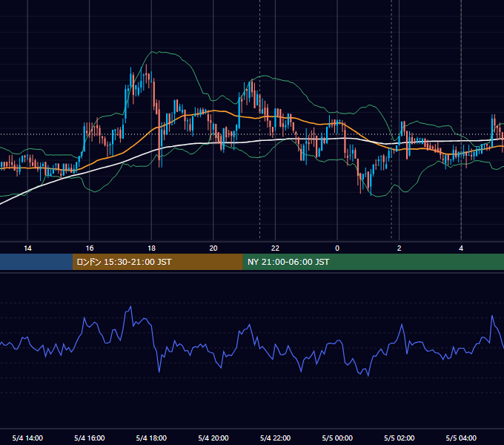Click the blue session band before London
The width and height of the screenshot is (504, 445).
click(36, 262)
